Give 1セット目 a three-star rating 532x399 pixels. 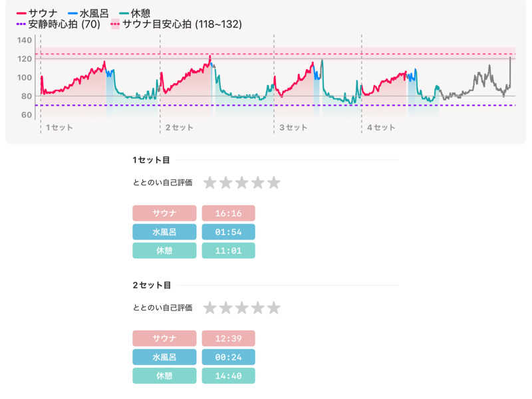[x=241, y=183]
